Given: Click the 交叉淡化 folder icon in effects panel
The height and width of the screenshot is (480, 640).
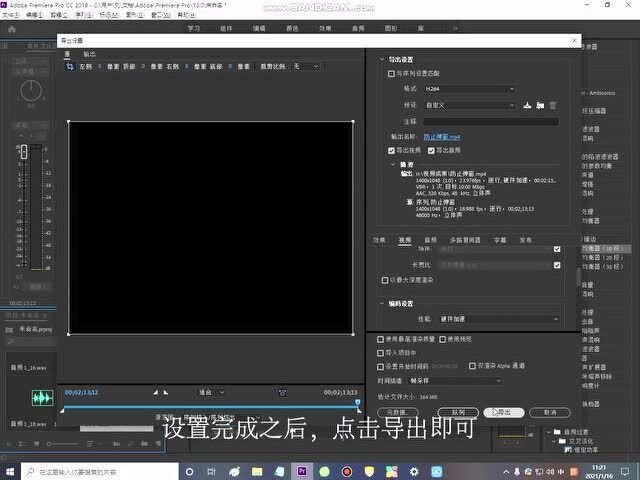Looking at the screenshot, I should pyautogui.click(x=562, y=441).
